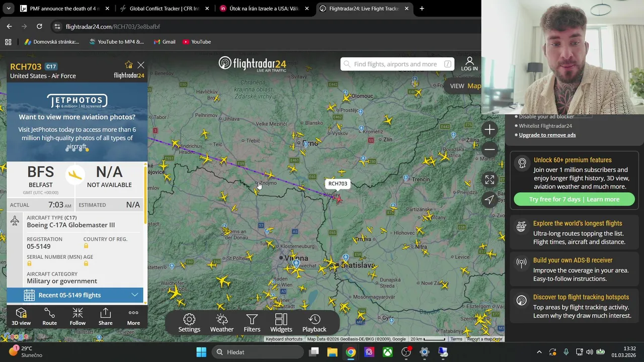This screenshot has width=644, height=362.
Task: Show the flight Route
Action: click(49, 317)
